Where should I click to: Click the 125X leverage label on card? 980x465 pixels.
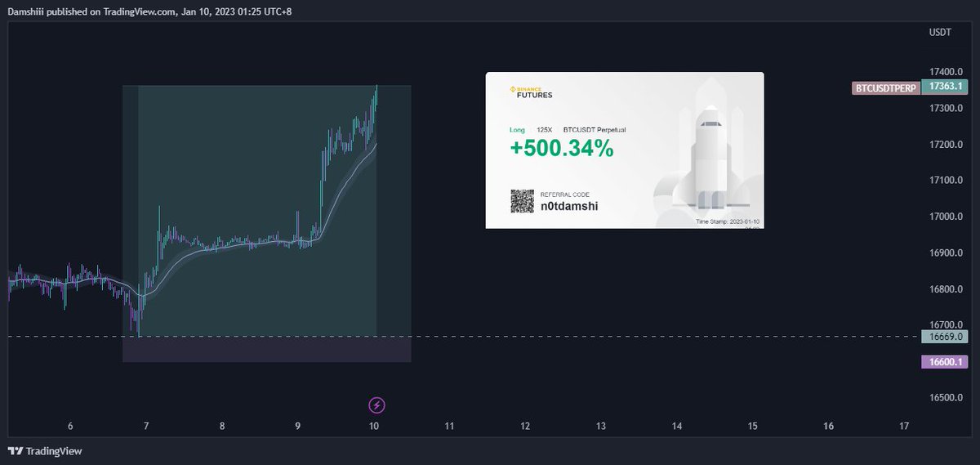pyautogui.click(x=545, y=130)
